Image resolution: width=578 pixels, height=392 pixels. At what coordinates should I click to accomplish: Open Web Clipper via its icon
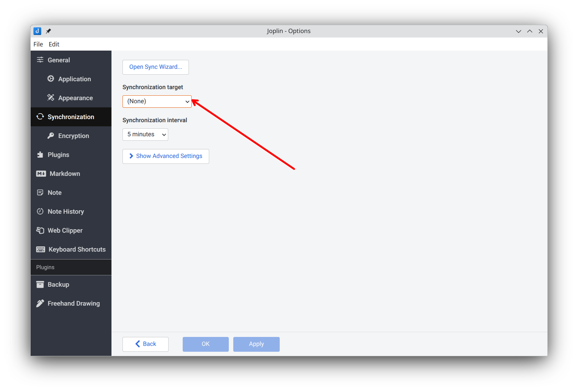click(40, 230)
